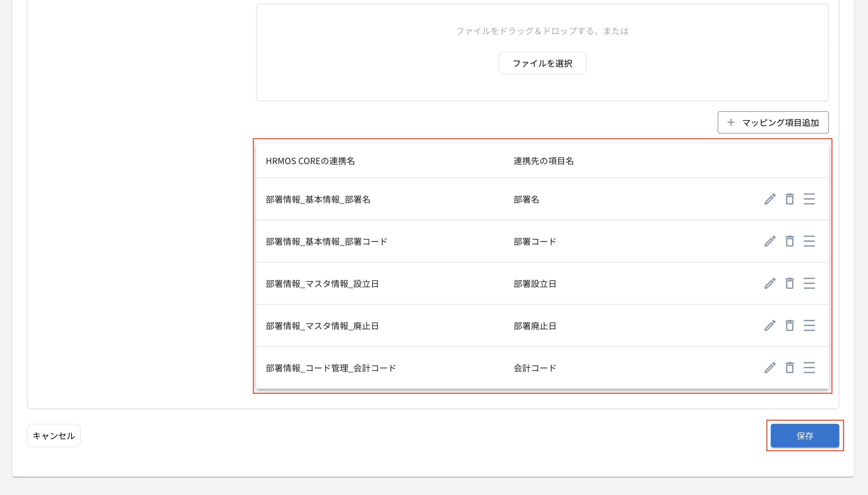Viewport: 868px width, 495px height.
Task: Click the キャンセル button
Action: pyautogui.click(x=54, y=435)
